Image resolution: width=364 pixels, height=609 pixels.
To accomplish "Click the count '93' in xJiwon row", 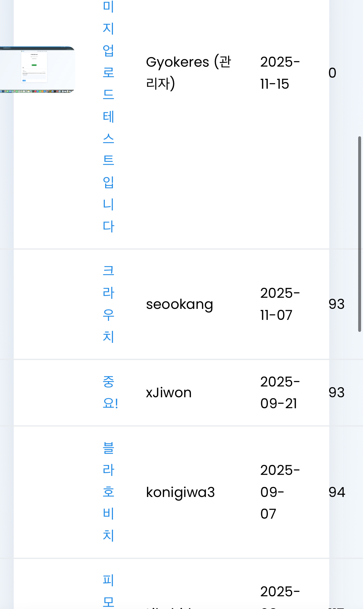I will pyautogui.click(x=336, y=392).
